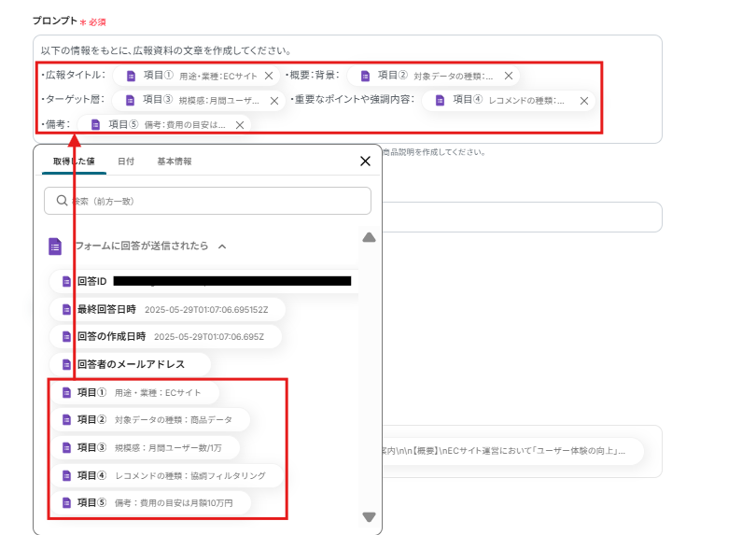Select 項目⑤ 備考 from the list

150,502
